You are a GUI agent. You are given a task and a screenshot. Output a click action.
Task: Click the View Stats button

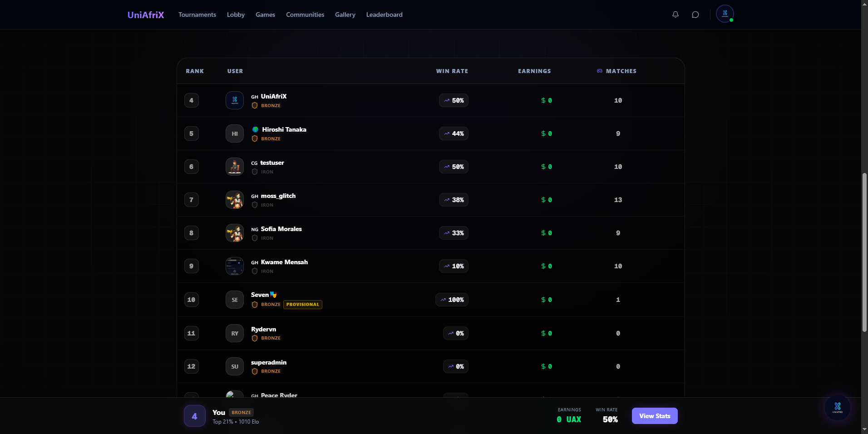[x=655, y=416]
